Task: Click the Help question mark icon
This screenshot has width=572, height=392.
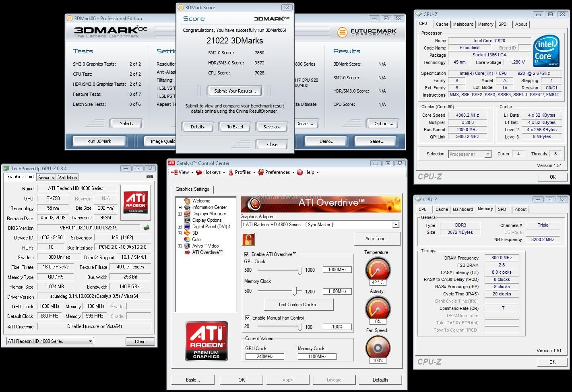Action: 300,172
